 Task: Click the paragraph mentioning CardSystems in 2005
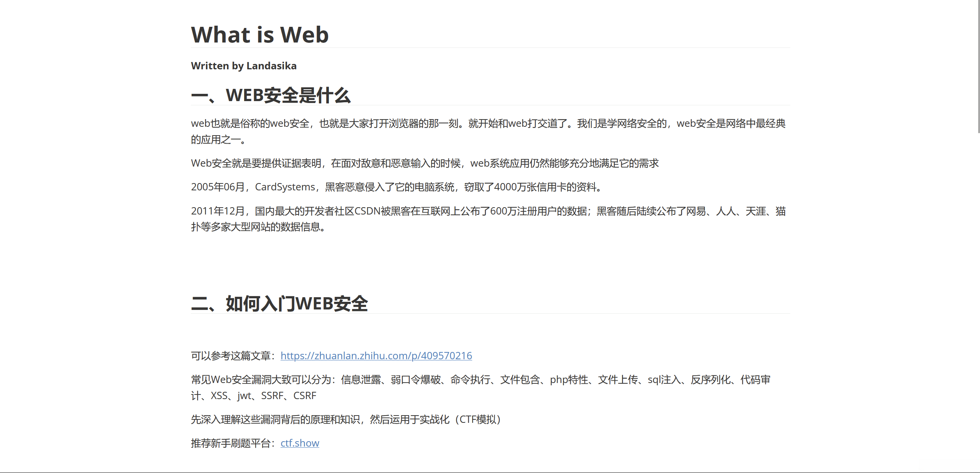397,187
